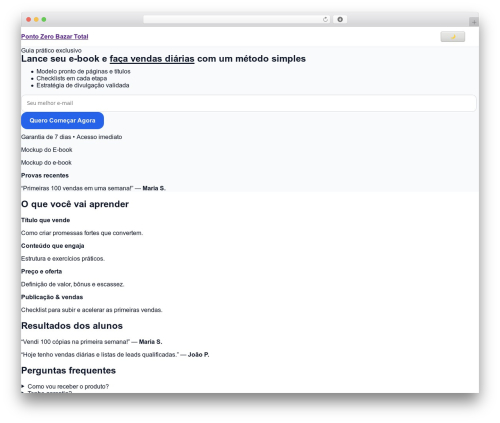Click the 'Resultados dos alunos' heading
This screenshot has height=423, width=500.
point(72,326)
